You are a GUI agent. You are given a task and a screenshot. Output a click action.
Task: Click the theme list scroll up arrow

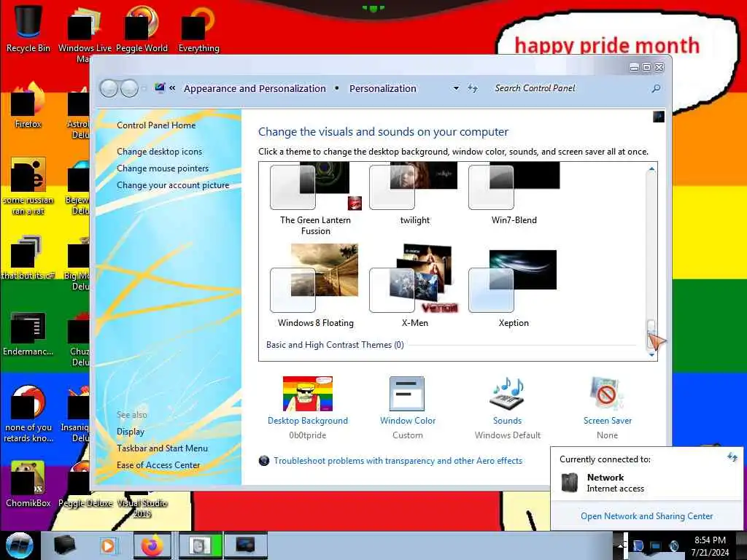pos(651,169)
